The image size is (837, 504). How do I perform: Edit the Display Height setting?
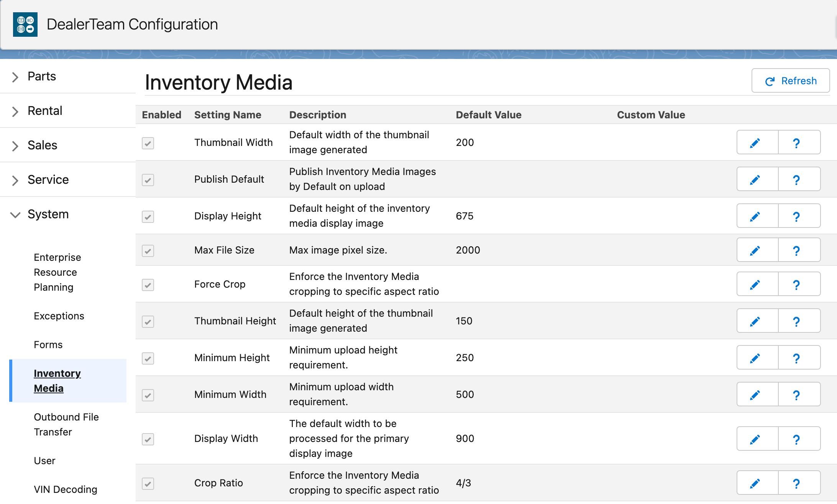click(x=757, y=216)
